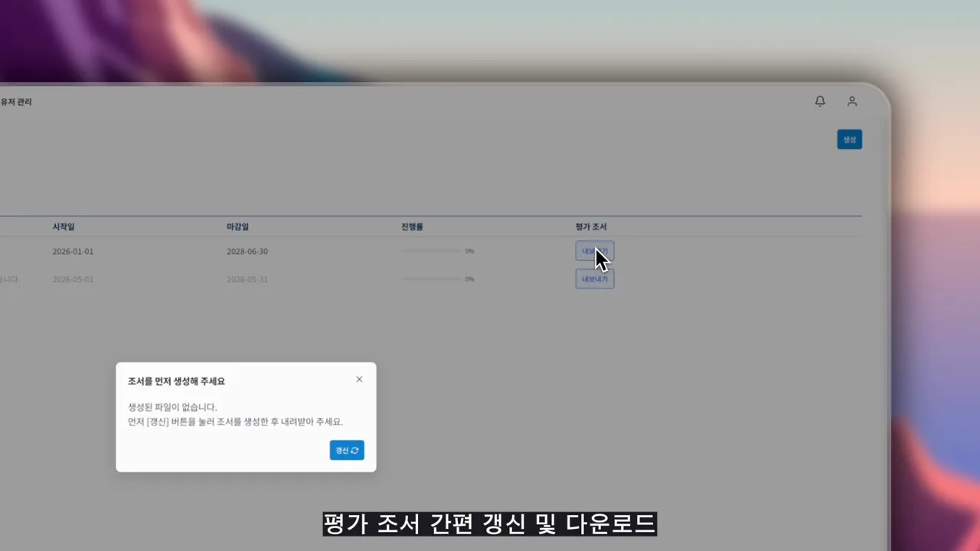Click the dialog title 조서를 먼저 생성해 주세요

176,381
